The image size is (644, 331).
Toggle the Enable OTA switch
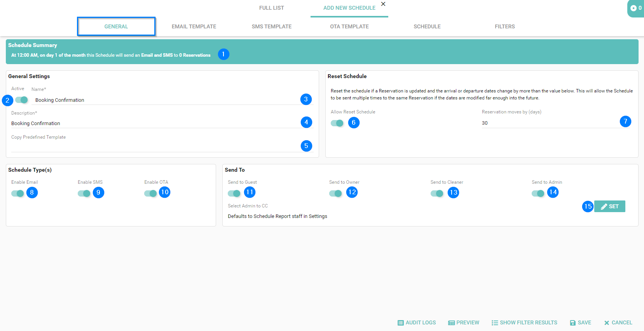(150, 193)
